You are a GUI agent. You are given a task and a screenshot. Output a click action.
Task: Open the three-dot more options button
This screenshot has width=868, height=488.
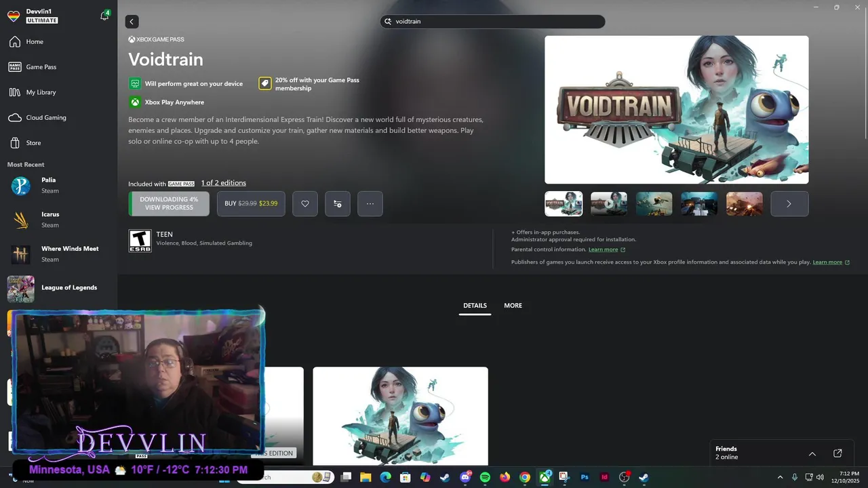[x=370, y=204]
